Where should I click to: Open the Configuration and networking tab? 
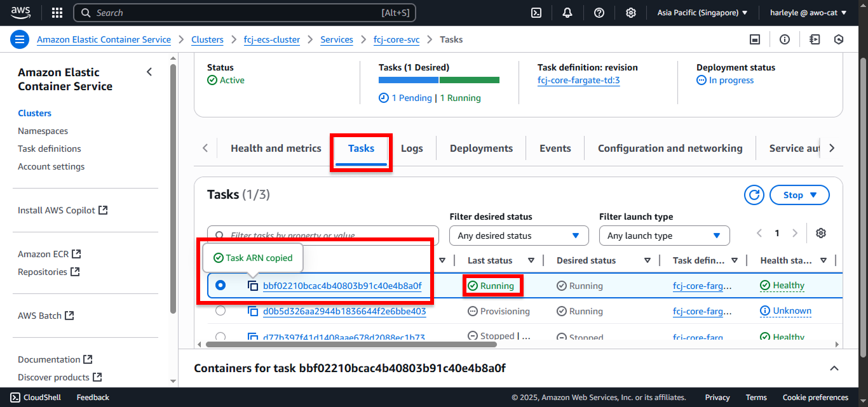[x=670, y=148]
